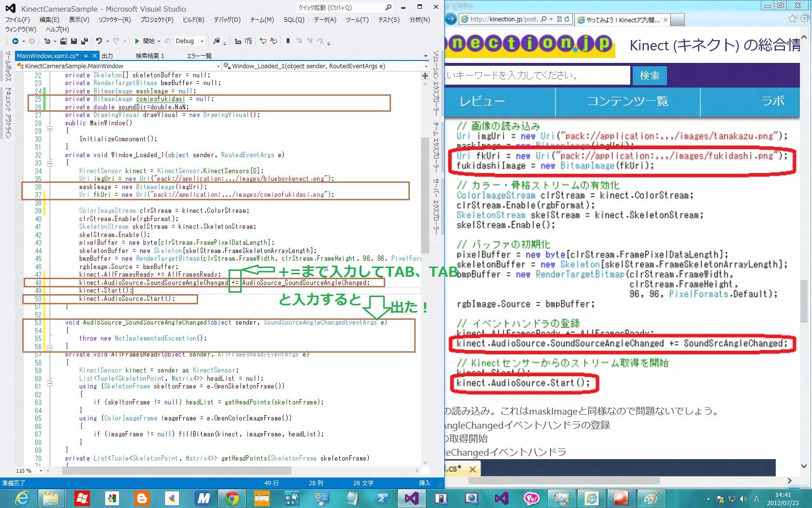Click the Undo arrow icon

(x=99, y=41)
